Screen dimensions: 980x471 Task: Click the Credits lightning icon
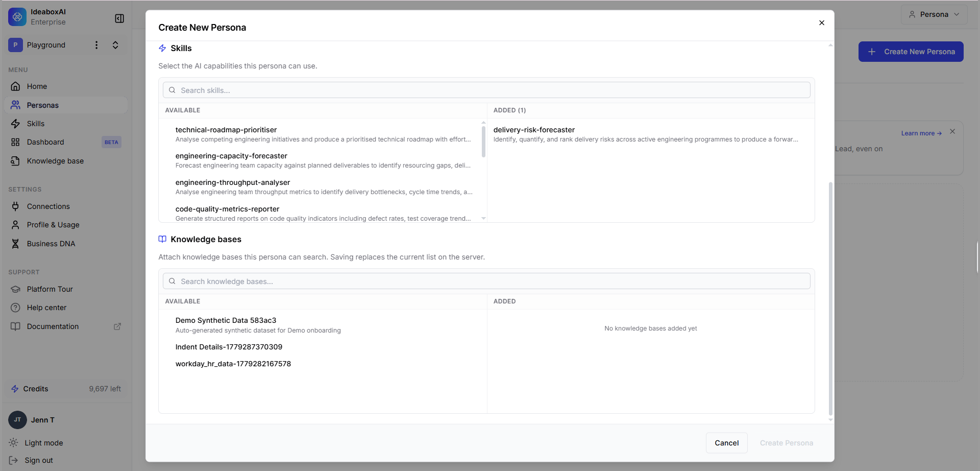point(15,389)
